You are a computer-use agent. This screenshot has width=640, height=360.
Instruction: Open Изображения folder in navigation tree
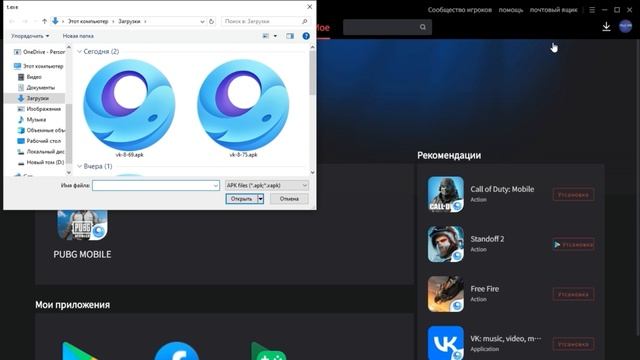point(39,109)
